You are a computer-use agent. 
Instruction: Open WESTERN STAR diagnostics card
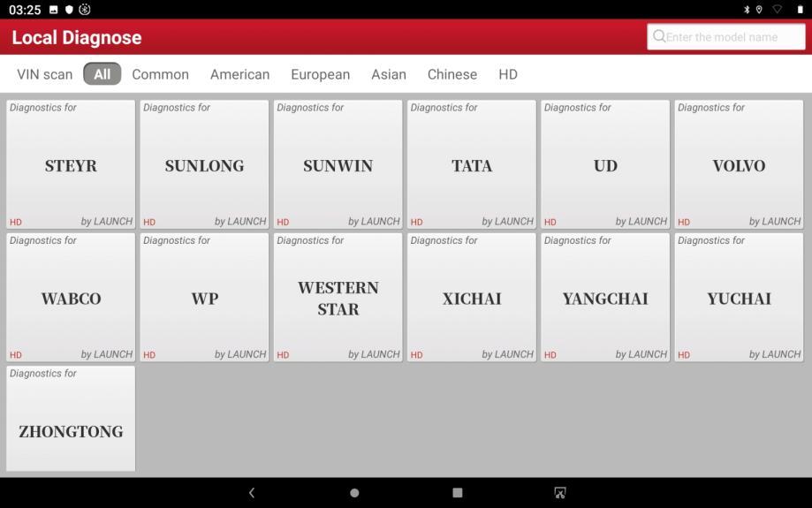tap(338, 297)
